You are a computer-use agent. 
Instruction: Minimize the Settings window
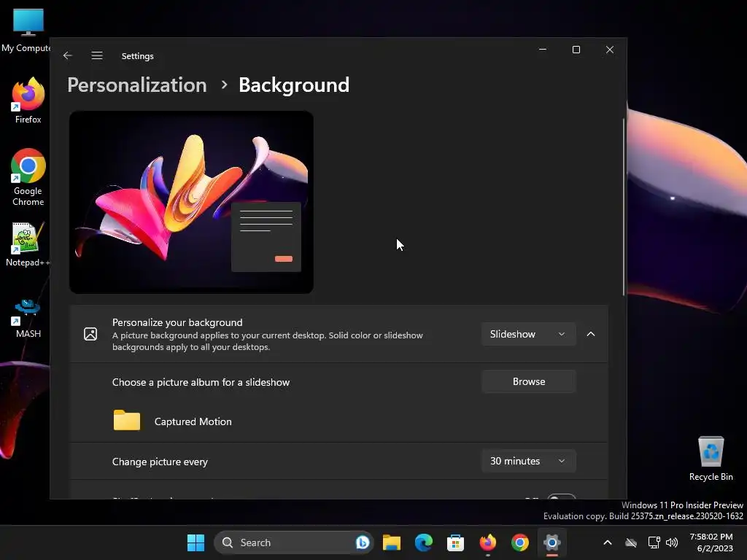pos(543,50)
